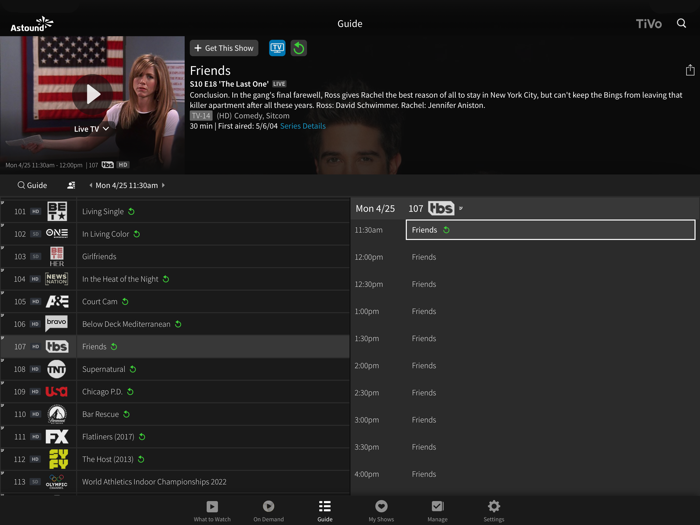Open Flatliners (2017) row
This screenshot has height=525, width=700.
(x=213, y=436)
